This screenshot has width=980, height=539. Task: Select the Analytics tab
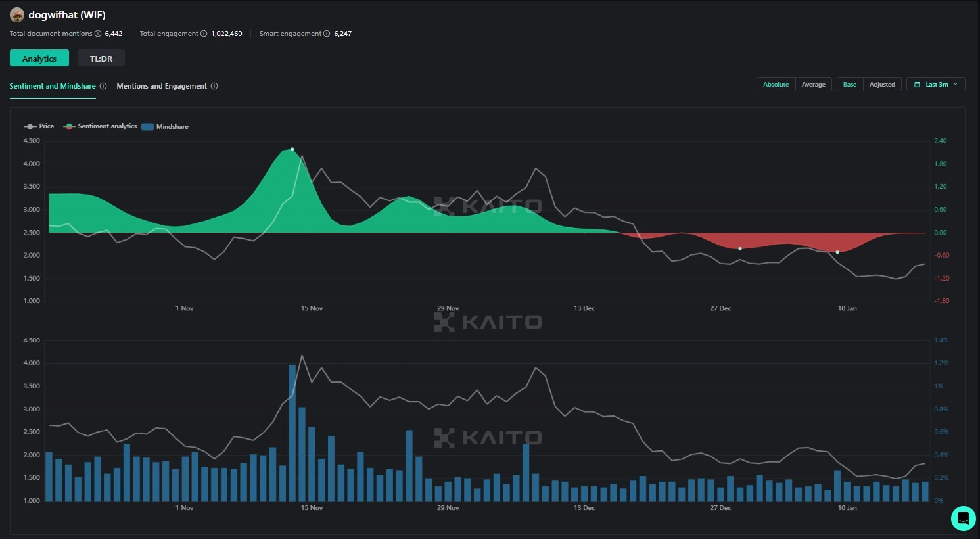point(39,59)
